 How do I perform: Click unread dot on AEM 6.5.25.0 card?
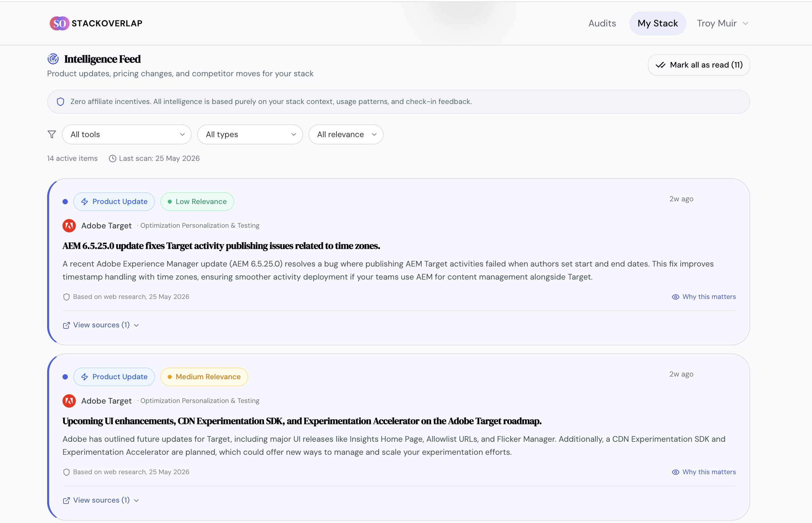coord(65,202)
